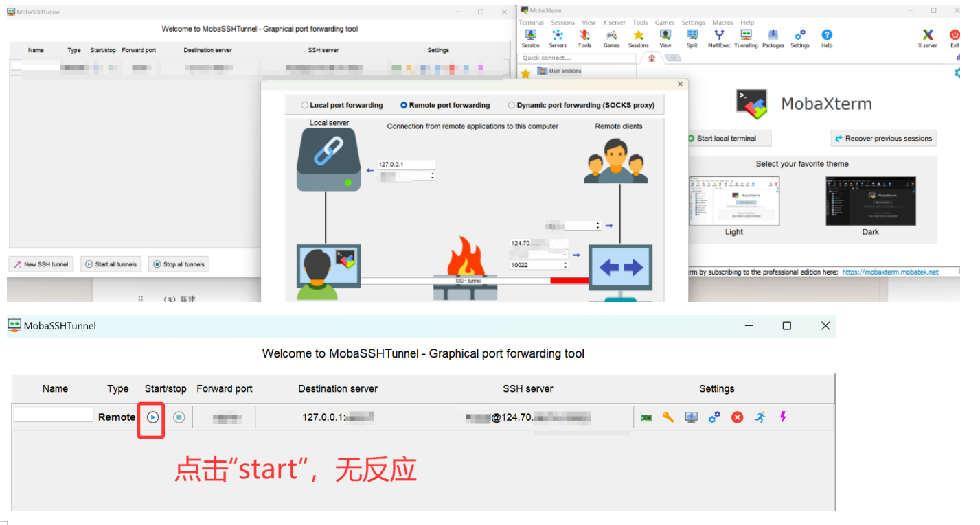Open the Help menu in the menu bar
The width and height of the screenshot is (980, 525).
(x=747, y=23)
